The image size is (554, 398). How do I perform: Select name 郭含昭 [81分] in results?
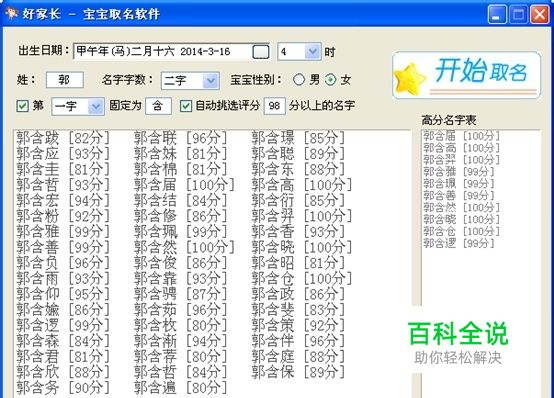(x=298, y=263)
